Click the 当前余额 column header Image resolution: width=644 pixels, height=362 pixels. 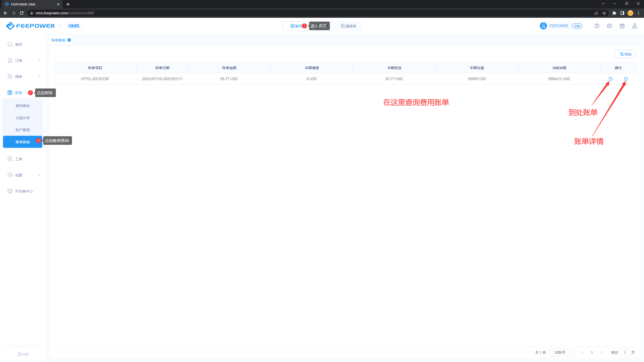pyautogui.click(x=559, y=68)
